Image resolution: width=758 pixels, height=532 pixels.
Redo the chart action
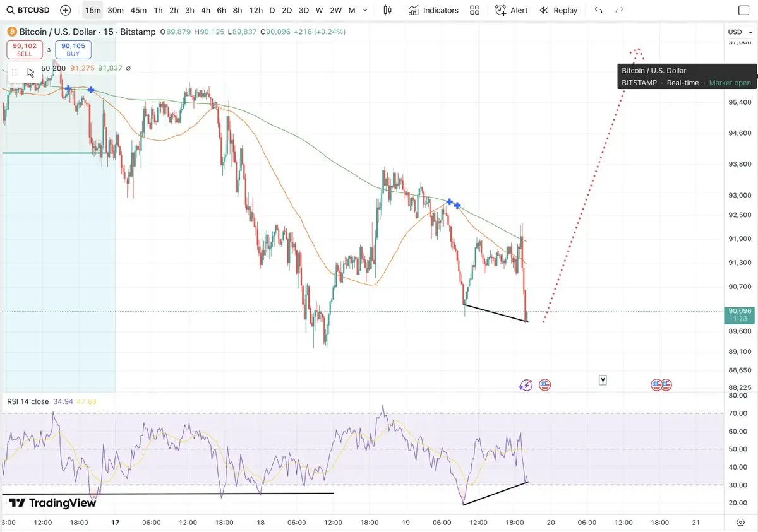(x=620, y=10)
